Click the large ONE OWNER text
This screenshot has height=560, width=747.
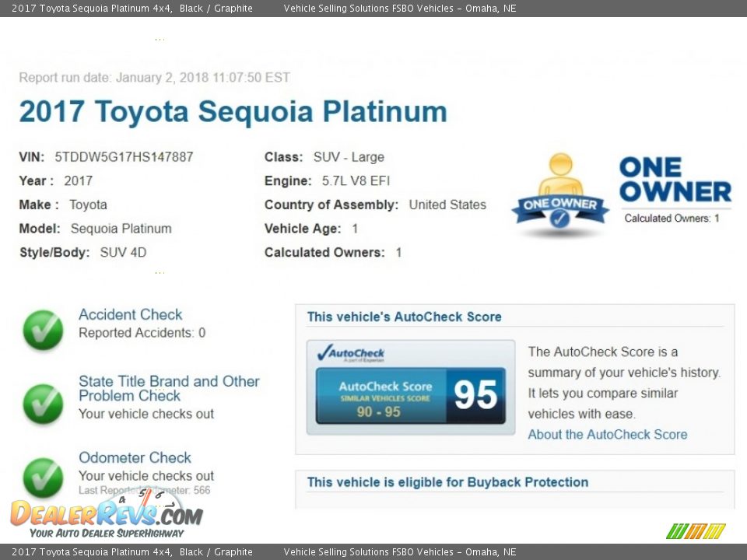pyautogui.click(x=675, y=180)
